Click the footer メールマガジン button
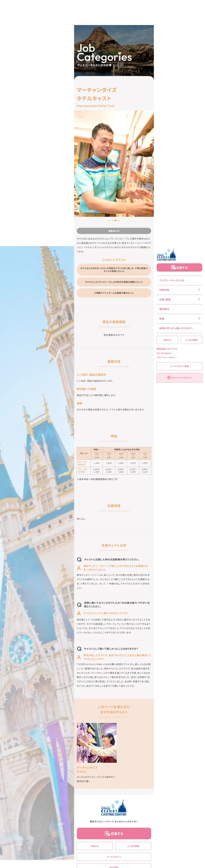 coord(114,857)
